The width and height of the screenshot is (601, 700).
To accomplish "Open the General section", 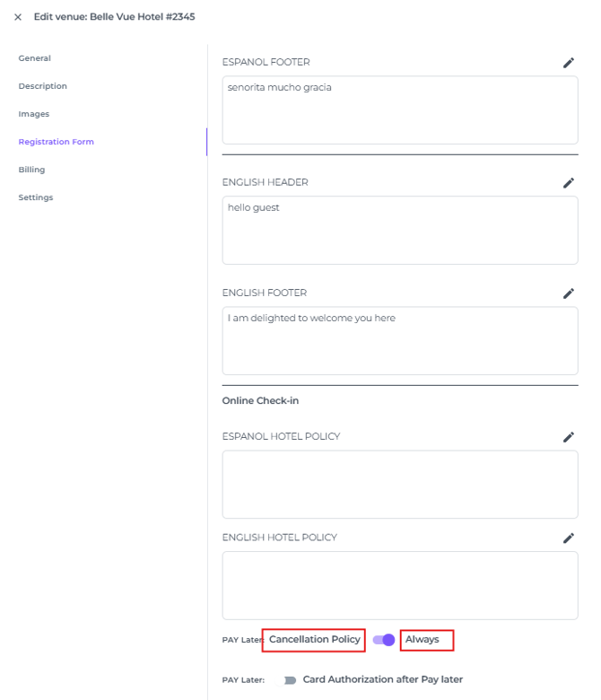I will (x=35, y=58).
